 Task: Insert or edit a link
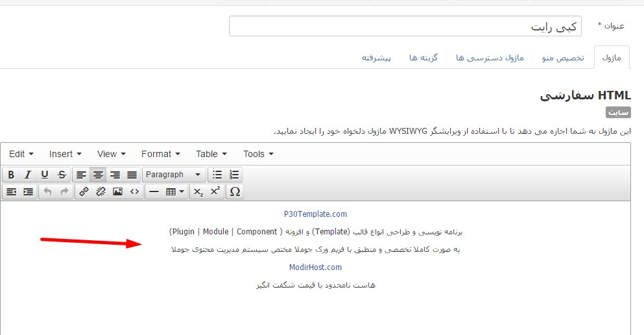[x=84, y=192]
